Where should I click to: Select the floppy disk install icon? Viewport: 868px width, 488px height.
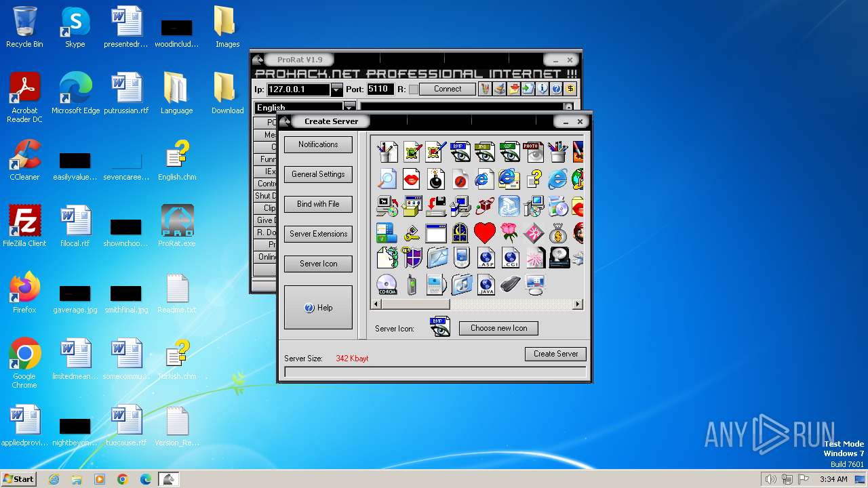click(436, 205)
